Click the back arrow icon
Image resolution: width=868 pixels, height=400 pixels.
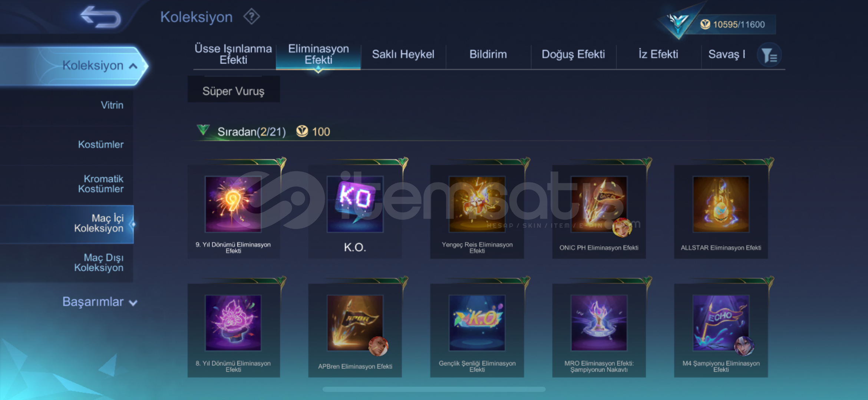(100, 17)
